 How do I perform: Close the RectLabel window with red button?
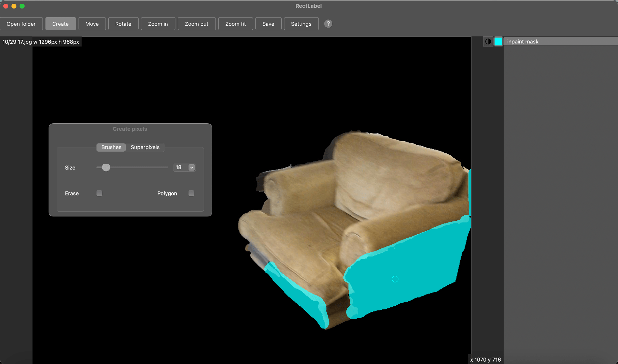click(x=6, y=6)
